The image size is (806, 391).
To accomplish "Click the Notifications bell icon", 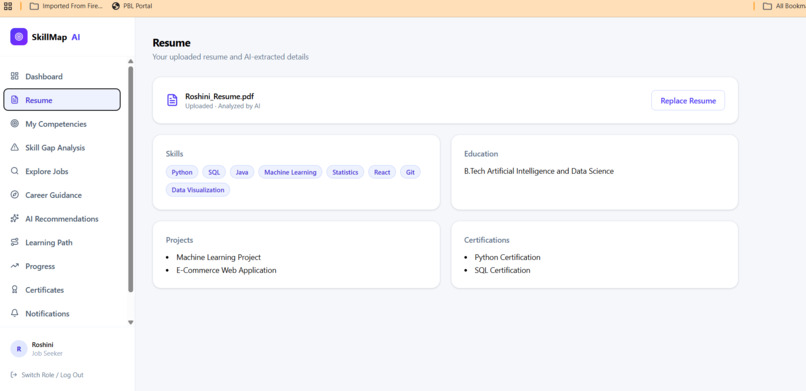I will [14, 313].
